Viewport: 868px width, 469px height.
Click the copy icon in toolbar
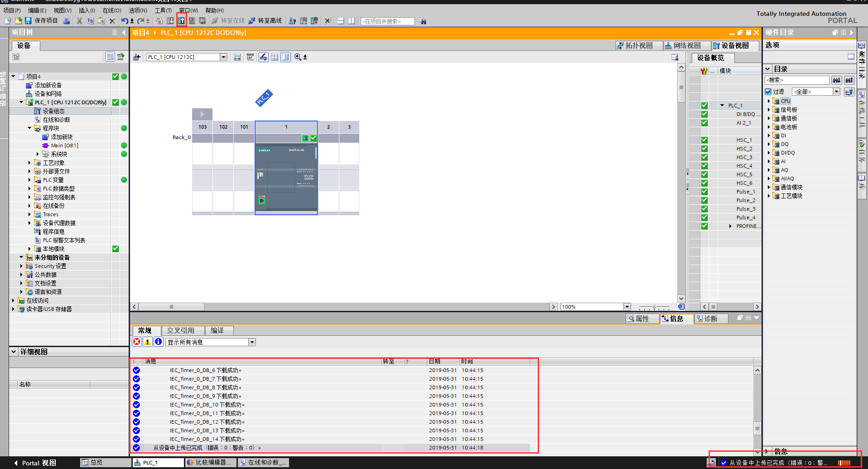click(91, 21)
